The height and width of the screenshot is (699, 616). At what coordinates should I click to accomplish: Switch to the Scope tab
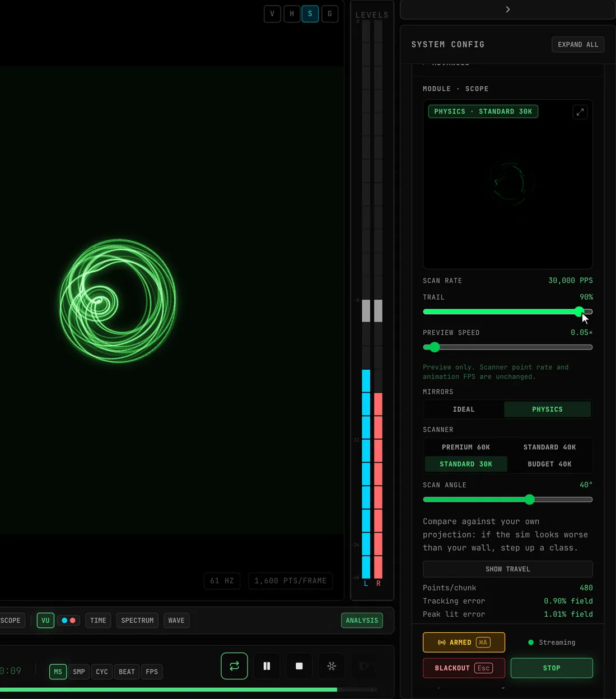pos(11,620)
